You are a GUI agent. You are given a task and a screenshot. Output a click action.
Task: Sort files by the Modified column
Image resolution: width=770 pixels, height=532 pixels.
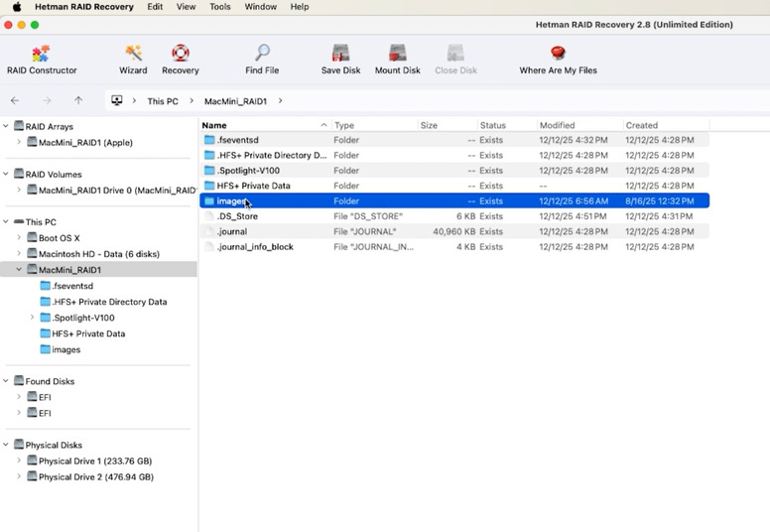coord(579,125)
